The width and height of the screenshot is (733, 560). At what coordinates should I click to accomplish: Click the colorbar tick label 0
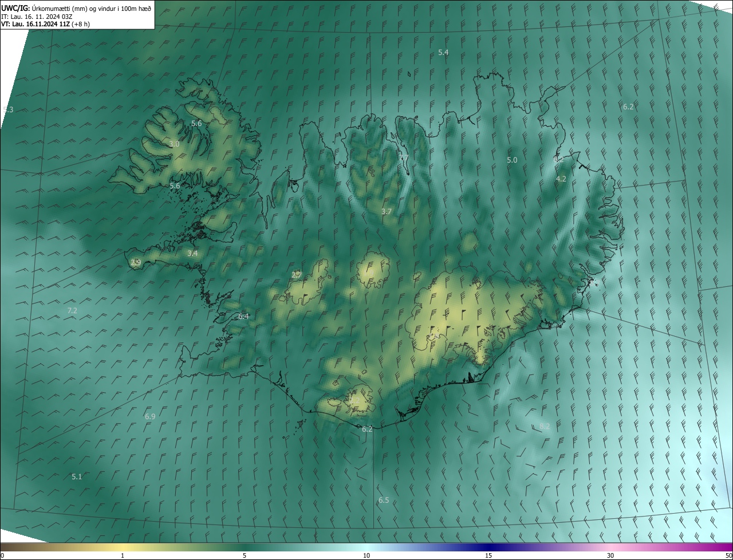[2, 555]
